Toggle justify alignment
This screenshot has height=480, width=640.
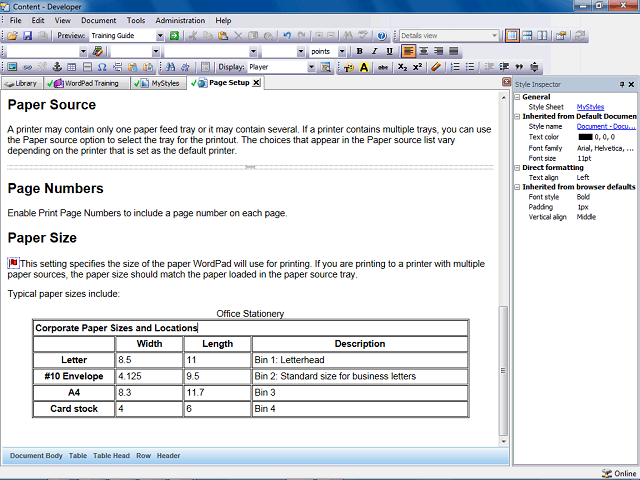click(453, 51)
